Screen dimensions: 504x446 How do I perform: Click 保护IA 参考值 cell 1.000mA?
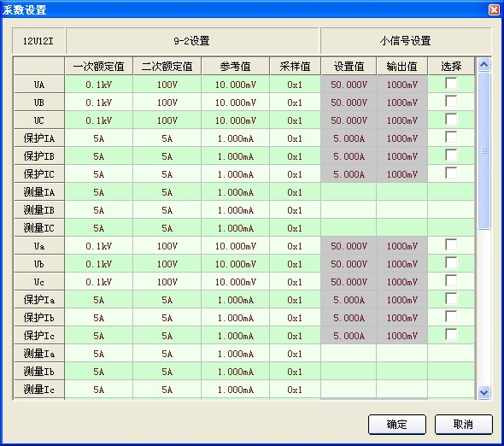click(235, 138)
